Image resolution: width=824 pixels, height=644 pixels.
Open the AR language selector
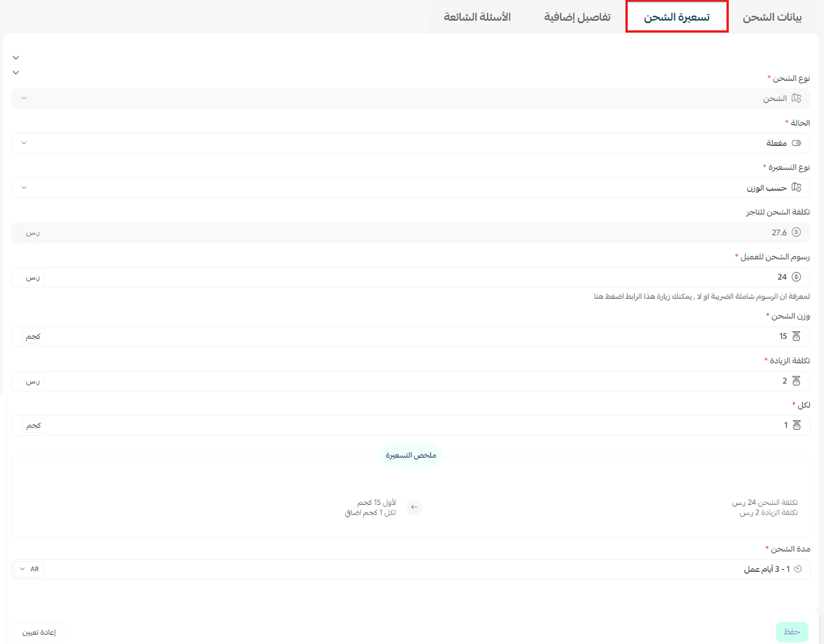pos(29,569)
